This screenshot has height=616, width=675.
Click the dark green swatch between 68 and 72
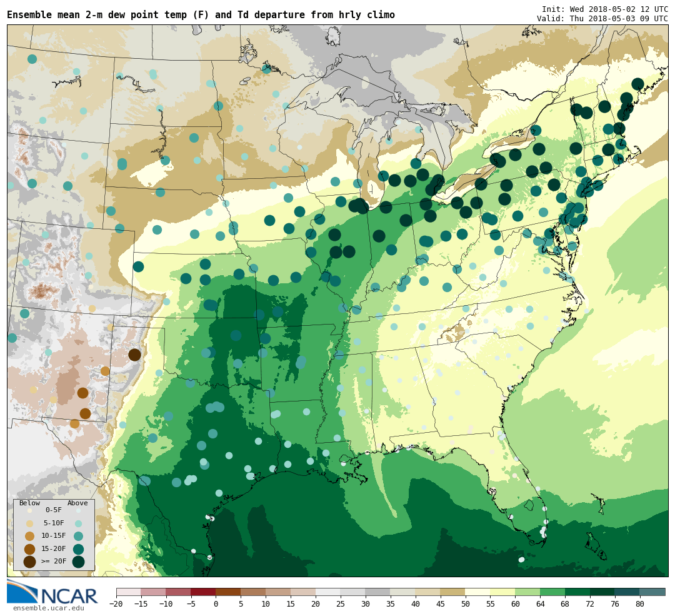click(x=577, y=592)
